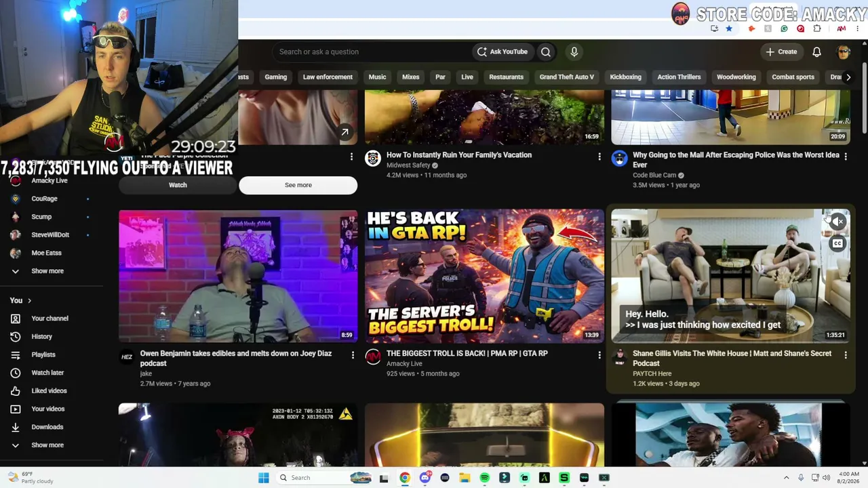Viewport: 868px width, 488px height.
Task: Select the Gaming category chip
Action: point(275,77)
